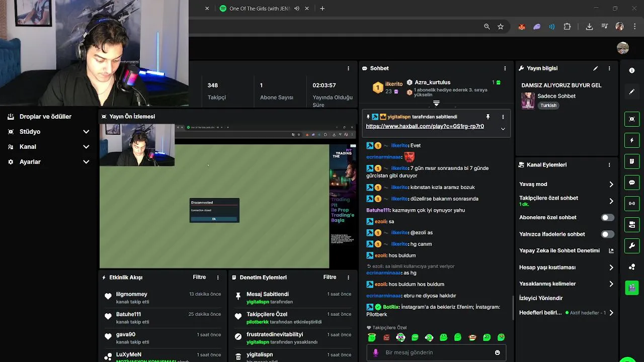The width and height of the screenshot is (644, 362).
Task: Open emoji picker in chat input
Action: pos(498,352)
